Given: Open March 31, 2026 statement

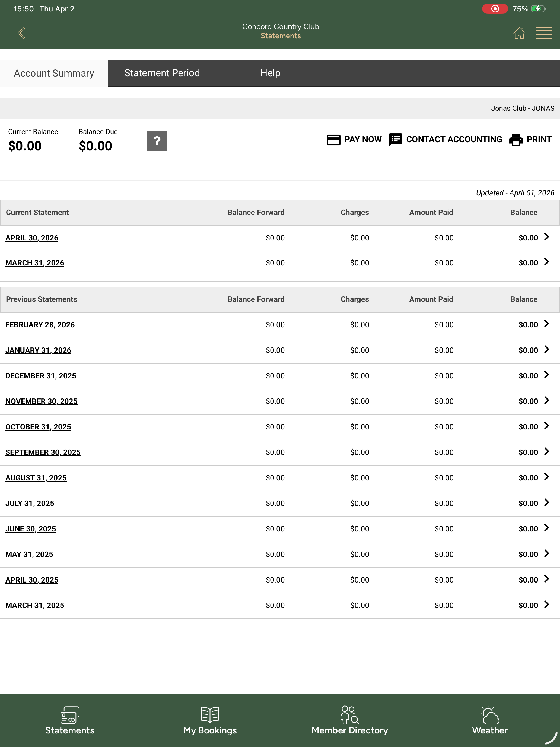Looking at the screenshot, I should pyautogui.click(x=35, y=263).
